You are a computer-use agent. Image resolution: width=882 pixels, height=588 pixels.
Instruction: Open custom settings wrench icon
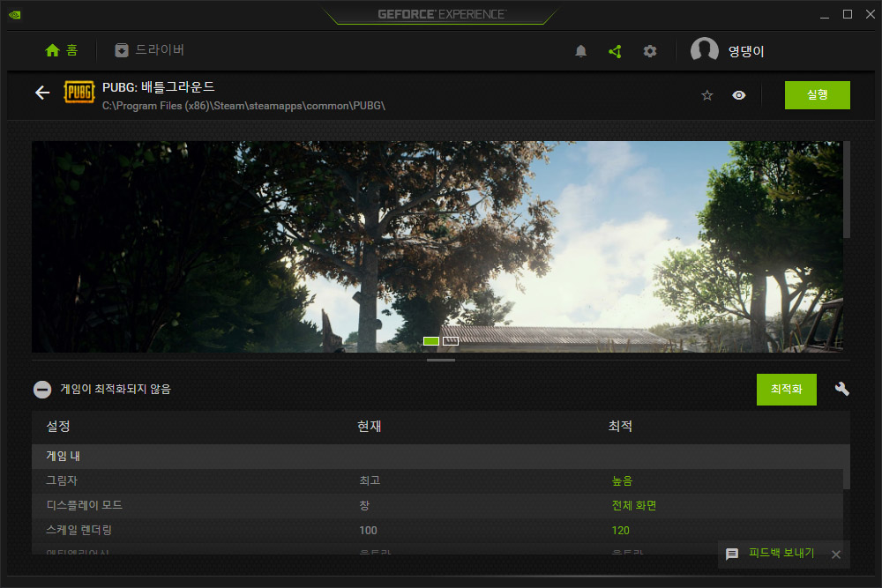tap(842, 389)
